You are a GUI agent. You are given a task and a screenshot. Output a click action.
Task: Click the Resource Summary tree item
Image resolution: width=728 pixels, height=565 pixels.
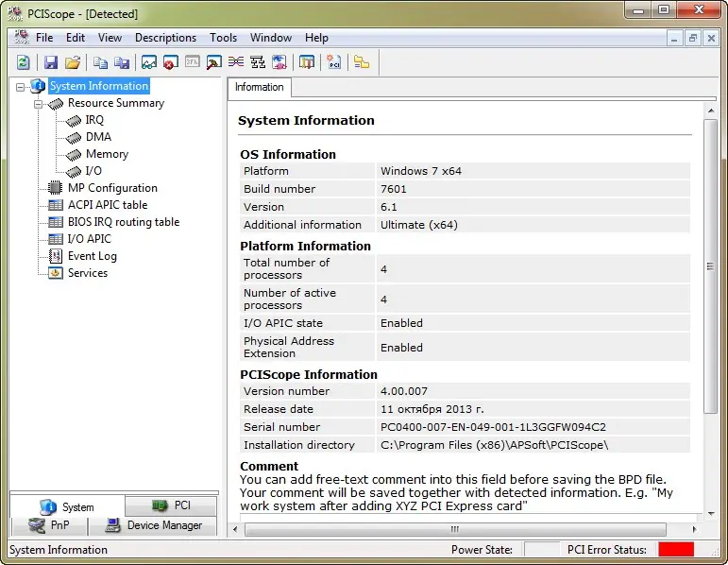click(116, 103)
